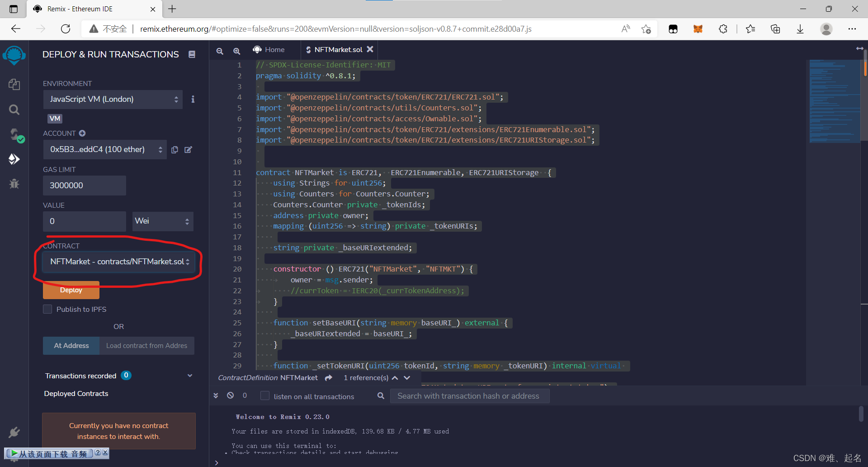Open browser Collections icon
The image size is (868, 467).
(775, 29)
